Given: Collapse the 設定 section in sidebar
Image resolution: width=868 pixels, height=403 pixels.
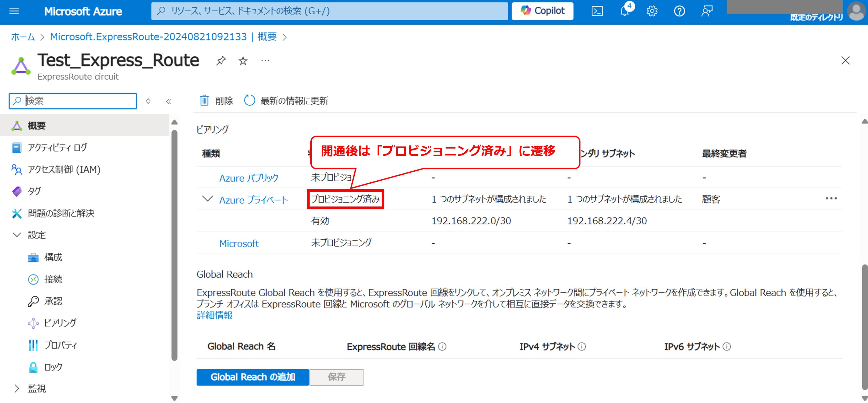Looking at the screenshot, I should (17, 235).
